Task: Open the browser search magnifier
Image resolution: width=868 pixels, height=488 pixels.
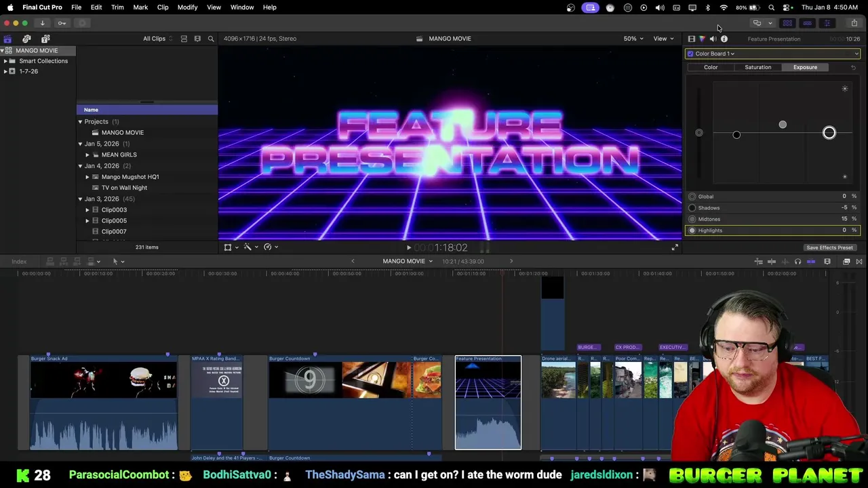Action: click(x=211, y=39)
